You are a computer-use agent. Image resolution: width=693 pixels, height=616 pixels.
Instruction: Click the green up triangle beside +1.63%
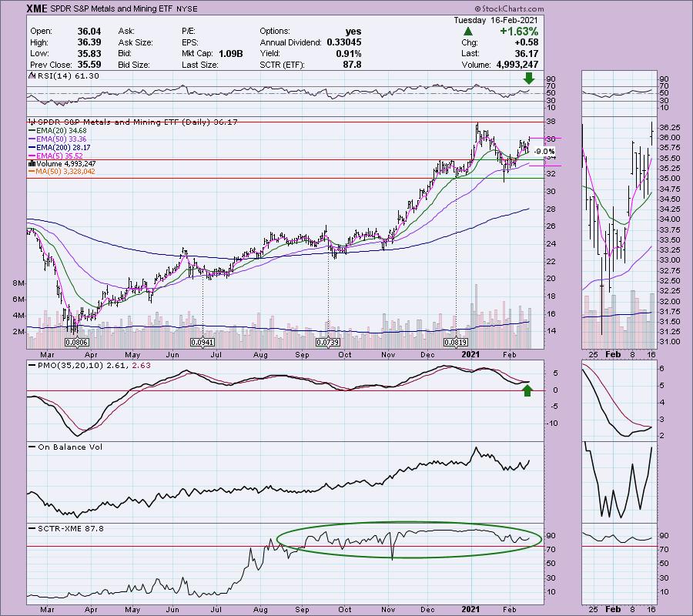468,32
